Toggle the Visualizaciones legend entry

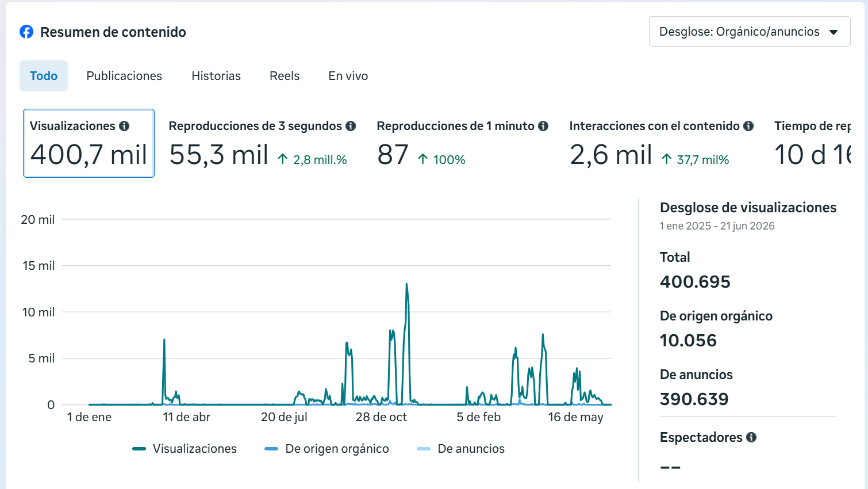(x=185, y=449)
